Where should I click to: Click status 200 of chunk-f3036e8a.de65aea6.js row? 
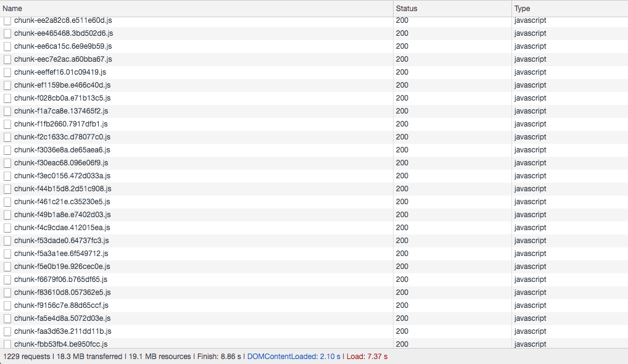[x=402, y=150]
